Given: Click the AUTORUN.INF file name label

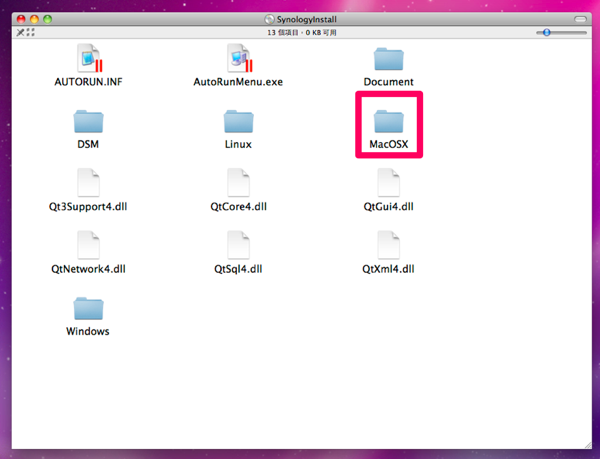Looking at the screenshot, I should pos(88,82).
